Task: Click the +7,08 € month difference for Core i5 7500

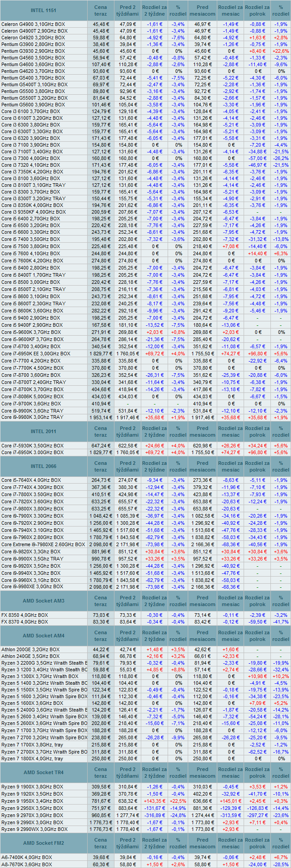Action: [231, 246]
